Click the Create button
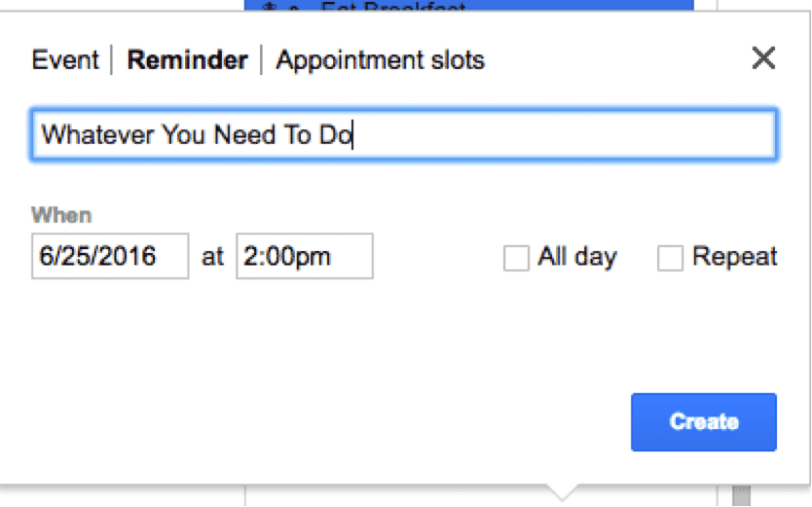The height and width of the screenshot is (507, 812). point(704,422)
